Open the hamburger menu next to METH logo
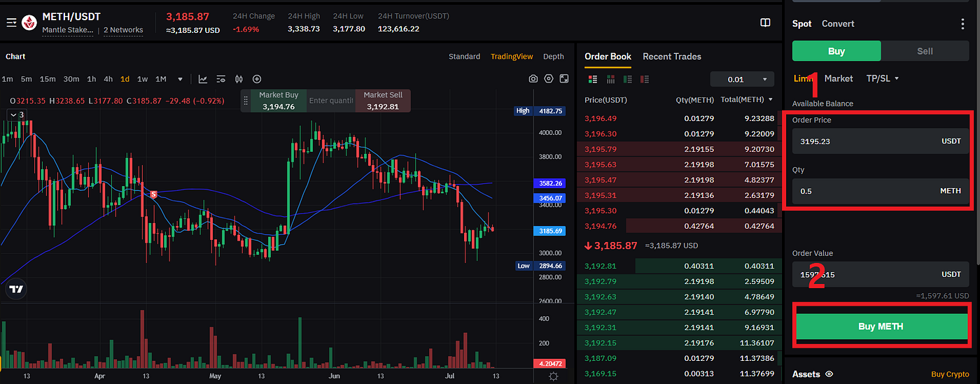The width and height of the screenshot is (980, 384). point(11,22)
